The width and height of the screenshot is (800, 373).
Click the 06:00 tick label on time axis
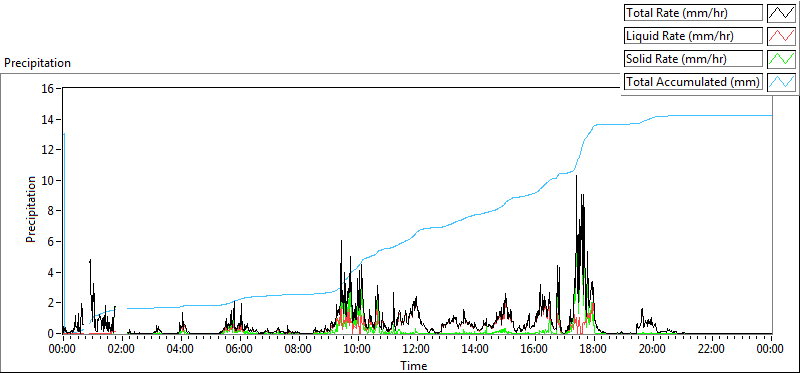click(x=239, y=349)
